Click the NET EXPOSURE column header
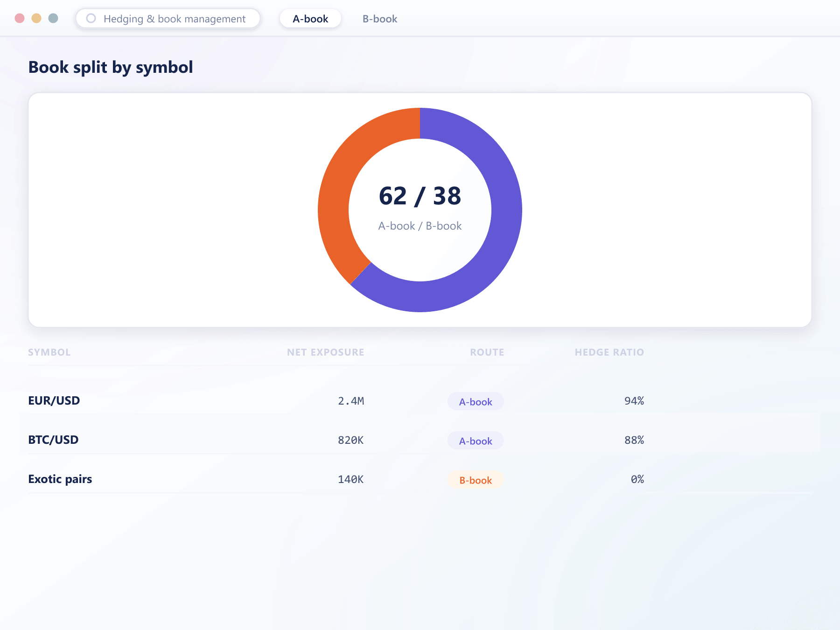Viewport: 840px width, 630px height. point(325,352)
